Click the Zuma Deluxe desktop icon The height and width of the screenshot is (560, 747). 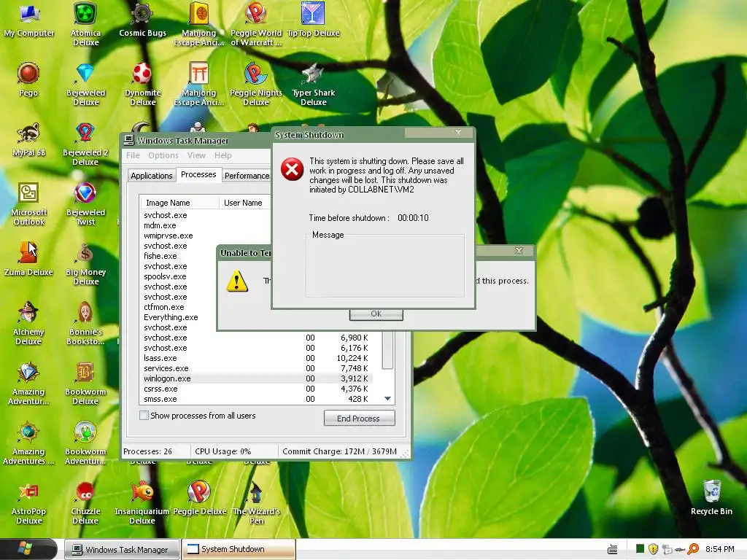pyautogui.click(x=28, y=260)
